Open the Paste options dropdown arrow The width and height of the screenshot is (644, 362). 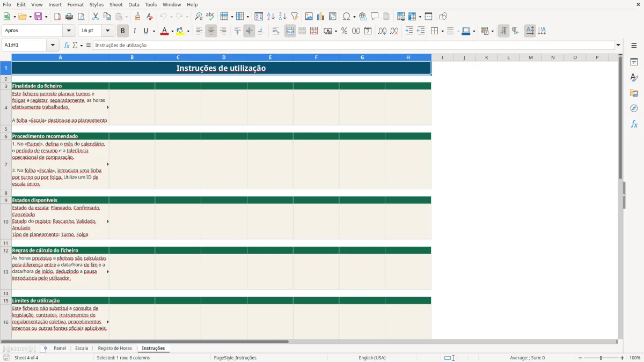(126, 17)
